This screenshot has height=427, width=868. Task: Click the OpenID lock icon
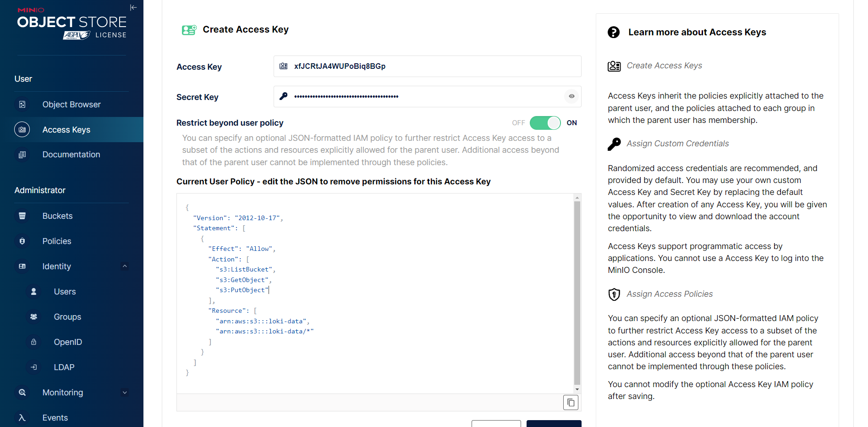pos(33,342)
